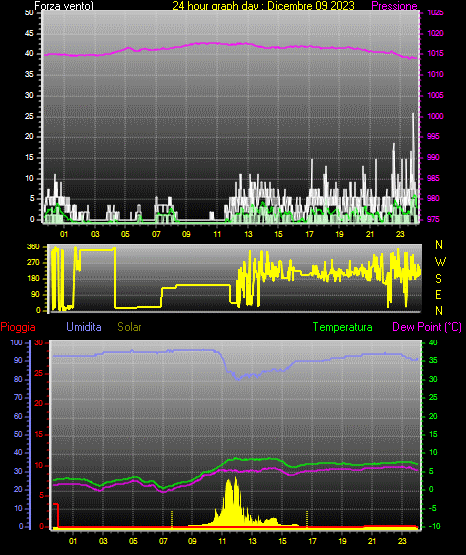Select the 1015 value on the pressure axis
466x555 pixels.
435,53
